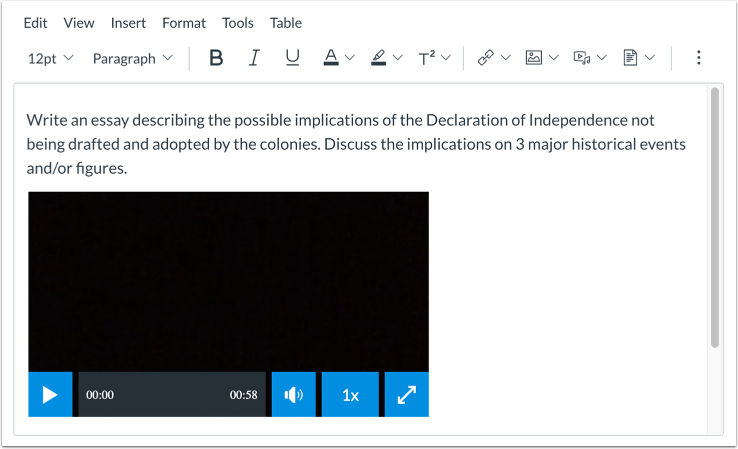Click the insert image icon
This screenshot has width=738, height=449.
click(533, 57)
